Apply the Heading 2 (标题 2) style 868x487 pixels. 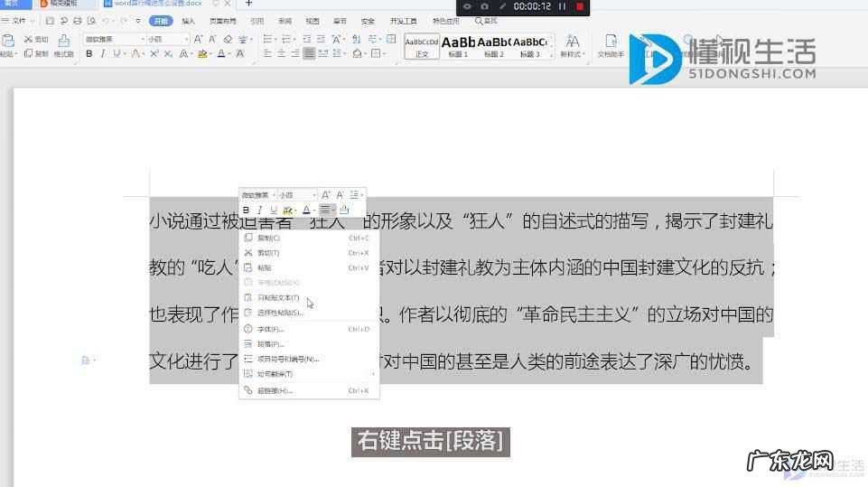click(x=494, y=46)
